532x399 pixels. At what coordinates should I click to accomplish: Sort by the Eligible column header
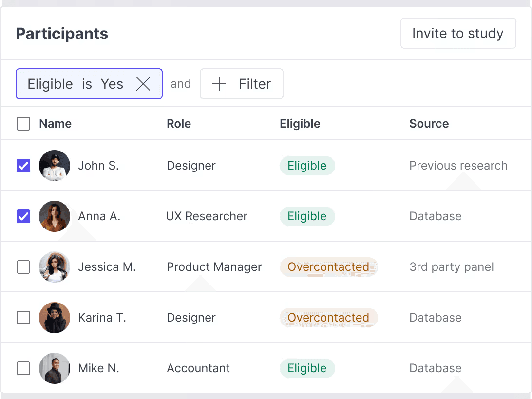point(300,124)
